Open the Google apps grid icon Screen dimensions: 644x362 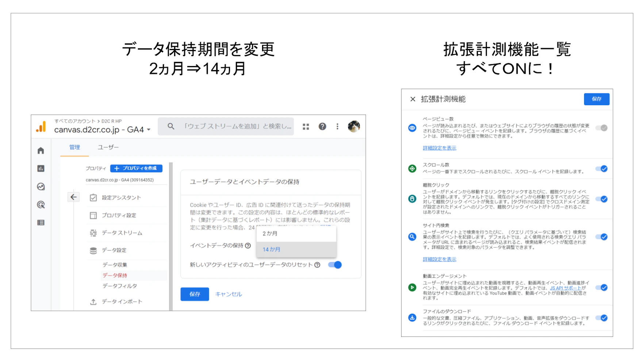pos(306,127)
